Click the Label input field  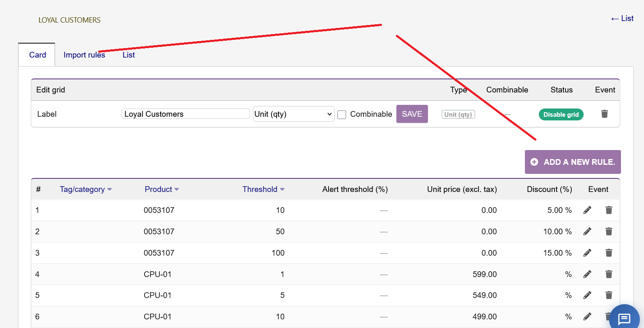pyautogui.click(x=186, y=114)
